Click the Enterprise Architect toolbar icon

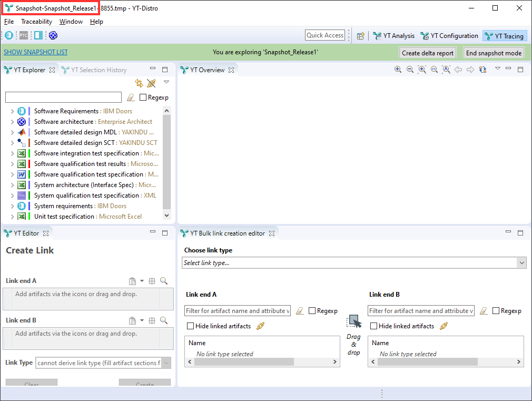pyautogui.click(x=53, y=35)
